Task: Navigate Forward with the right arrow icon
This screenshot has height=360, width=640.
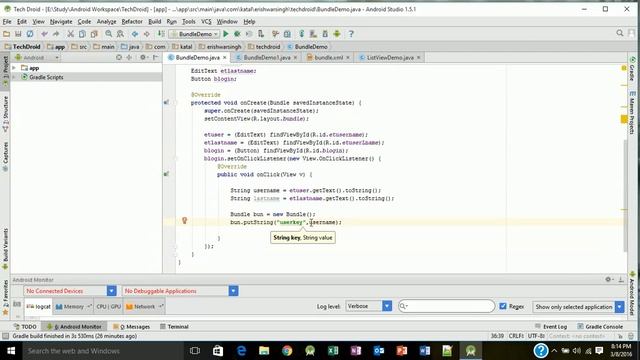Action: coord(147,34)
